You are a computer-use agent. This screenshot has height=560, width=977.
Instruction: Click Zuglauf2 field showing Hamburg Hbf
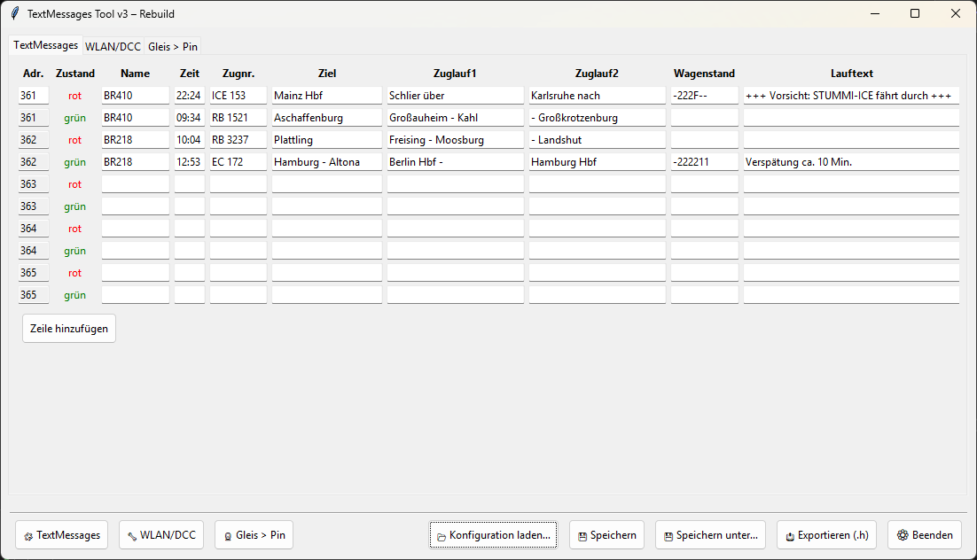coord(597,162)
